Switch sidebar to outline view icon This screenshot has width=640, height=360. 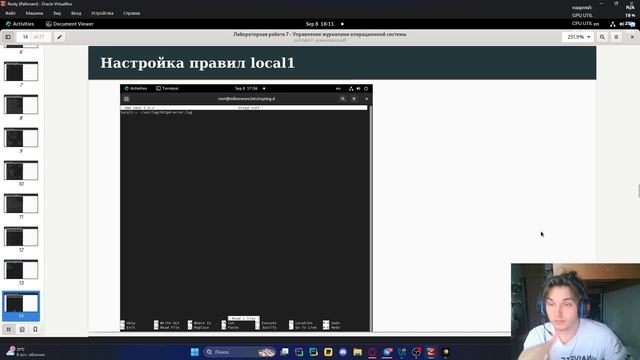point(22,329)
